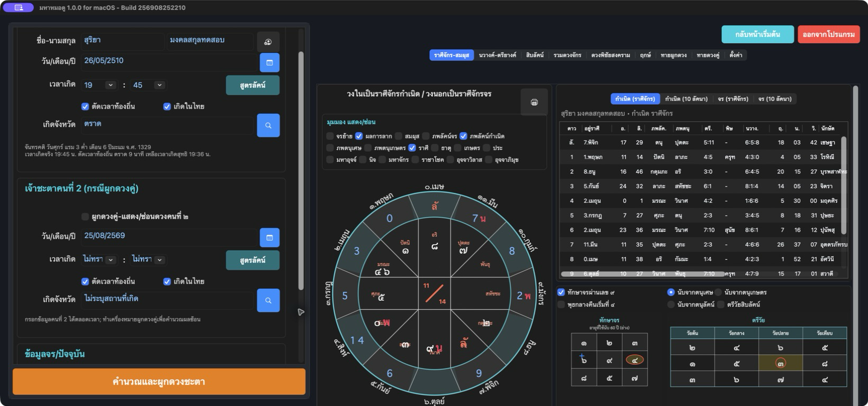The height and width of the screenshot is (406, 868).
Task: Open the ทายผูกดวง tab
Action: (674, 55)
